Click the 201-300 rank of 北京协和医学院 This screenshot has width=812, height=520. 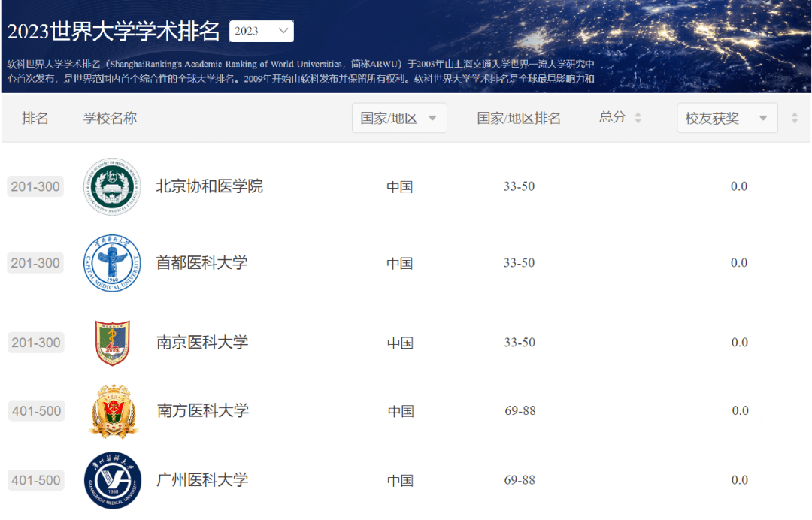pos(35,187)
